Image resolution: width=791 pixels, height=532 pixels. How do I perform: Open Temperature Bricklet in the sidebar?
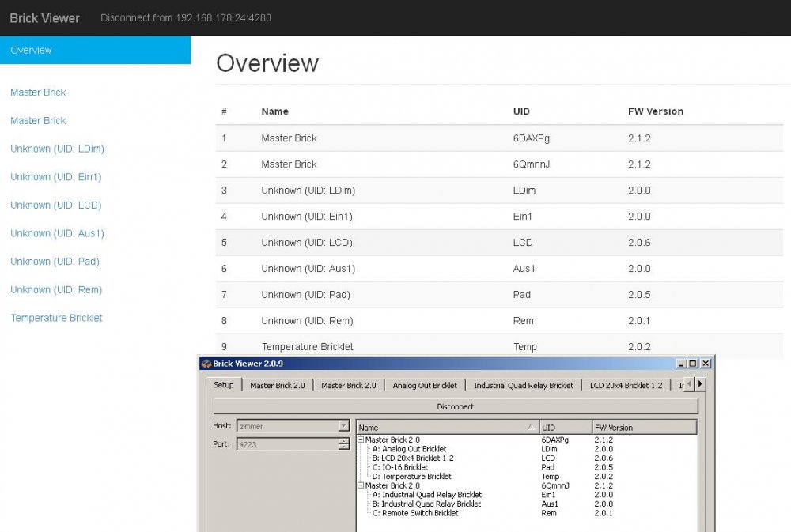[x=56, y=318]
